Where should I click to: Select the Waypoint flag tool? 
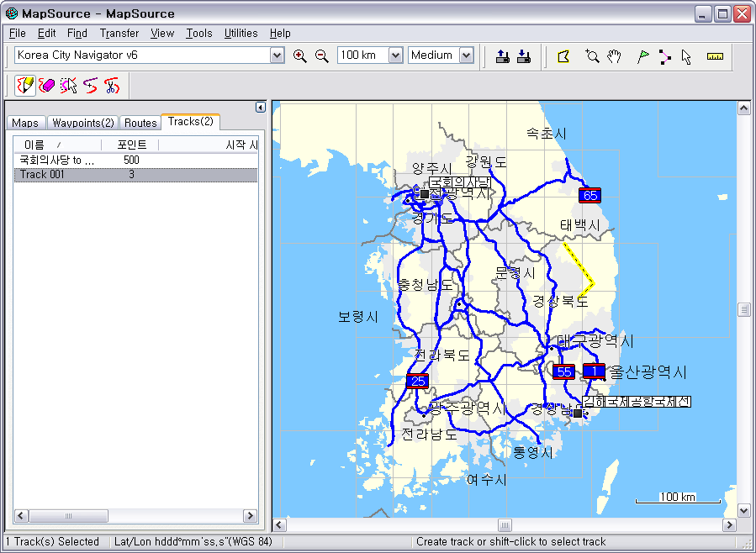tap(642, 56)
